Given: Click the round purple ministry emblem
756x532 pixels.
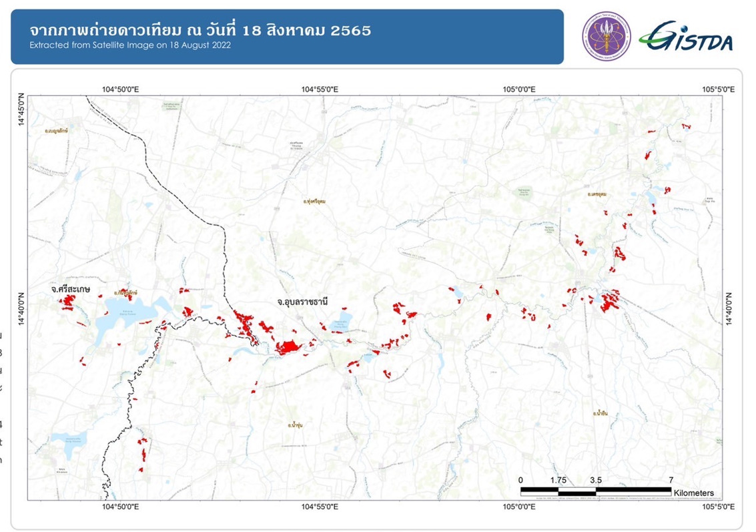Looking at the screenshot, I should tap(606, 36).
